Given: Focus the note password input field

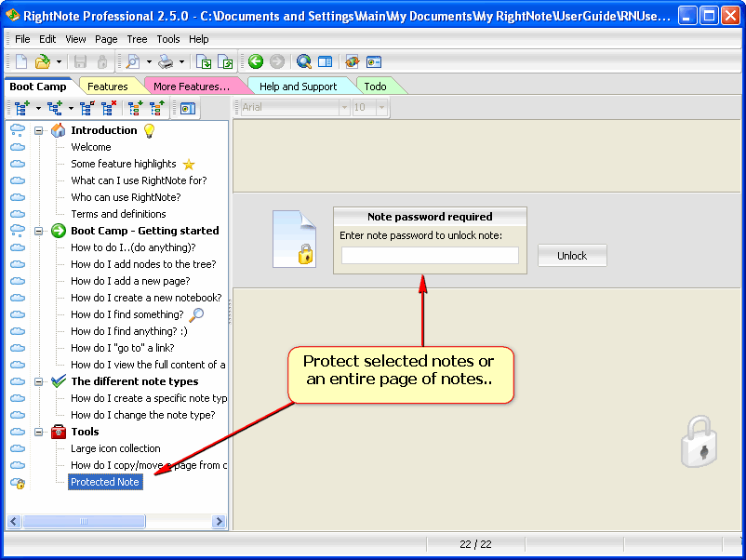Looking at the screenshot, I should (x=430, y=256).
